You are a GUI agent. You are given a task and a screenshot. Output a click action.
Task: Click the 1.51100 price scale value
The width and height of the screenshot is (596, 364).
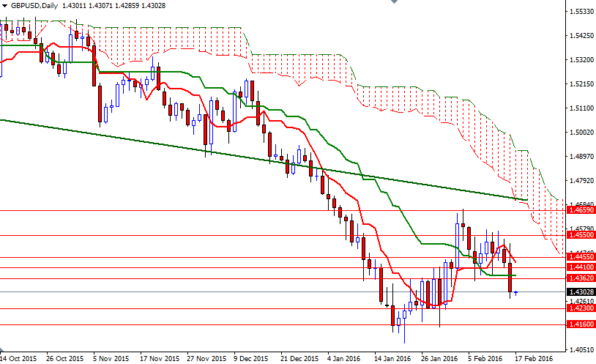tap(581, 108)
